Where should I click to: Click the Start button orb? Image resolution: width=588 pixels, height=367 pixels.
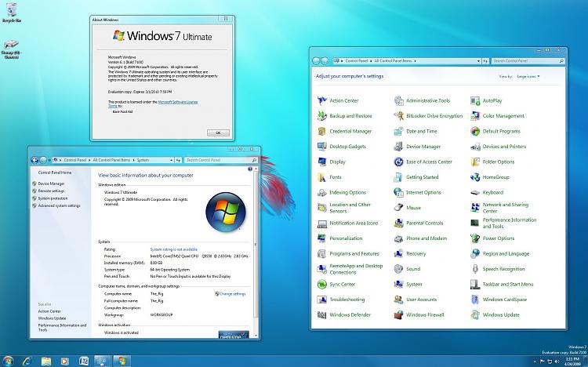point(8,361)
